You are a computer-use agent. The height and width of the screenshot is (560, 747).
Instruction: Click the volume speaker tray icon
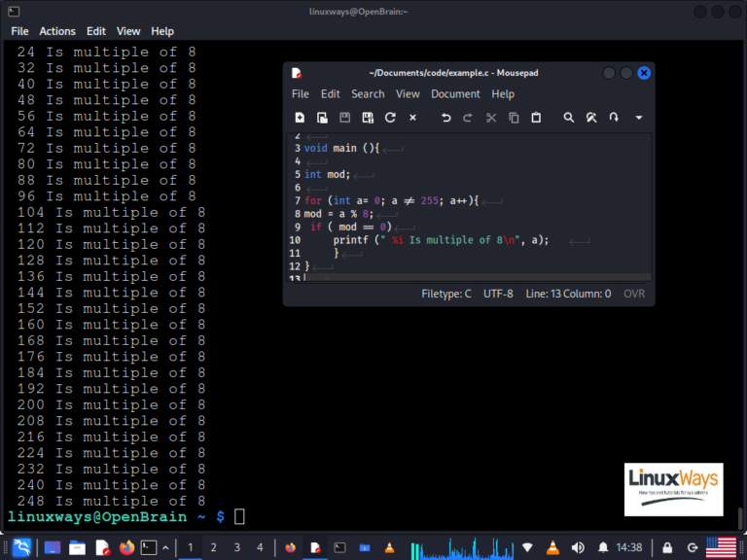click(x=578, y=547)
